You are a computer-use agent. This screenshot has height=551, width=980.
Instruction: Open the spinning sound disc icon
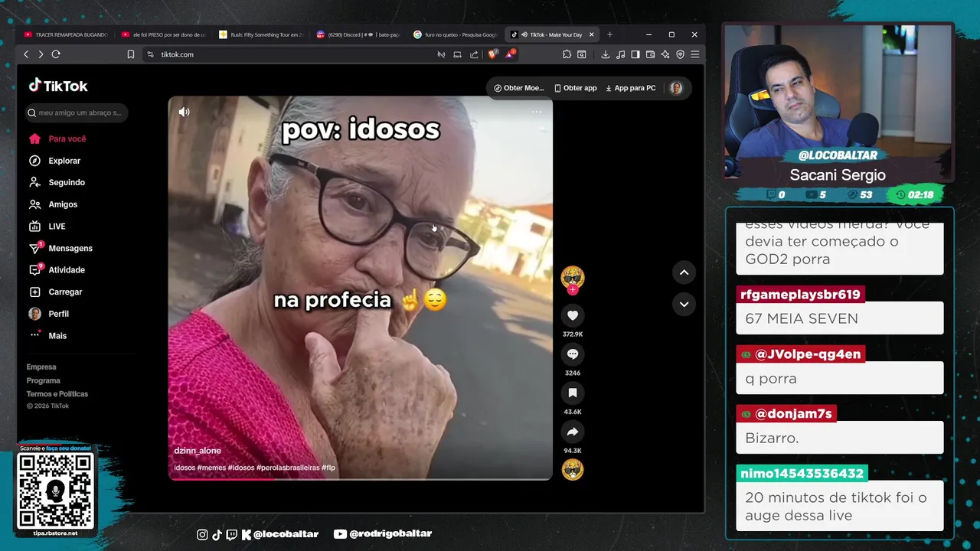point(572,469)
